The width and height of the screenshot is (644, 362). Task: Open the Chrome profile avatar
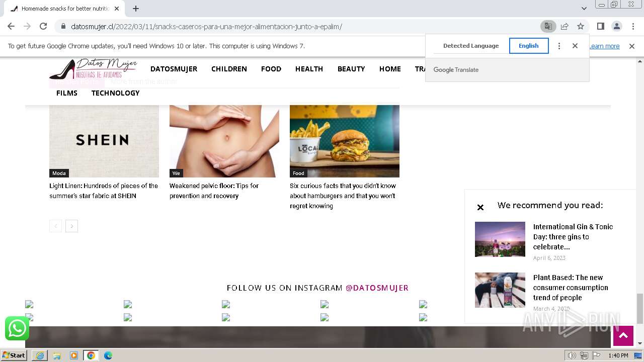616,26
